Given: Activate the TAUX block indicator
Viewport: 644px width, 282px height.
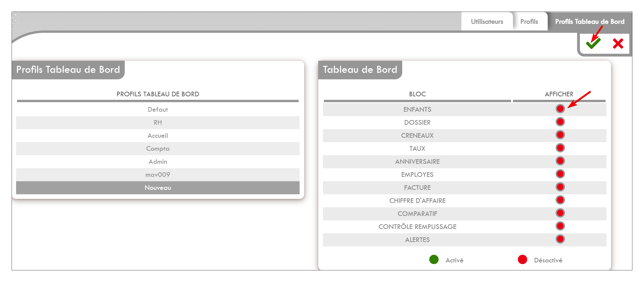Looking at the screenshot, I should (x=560, y=148).
